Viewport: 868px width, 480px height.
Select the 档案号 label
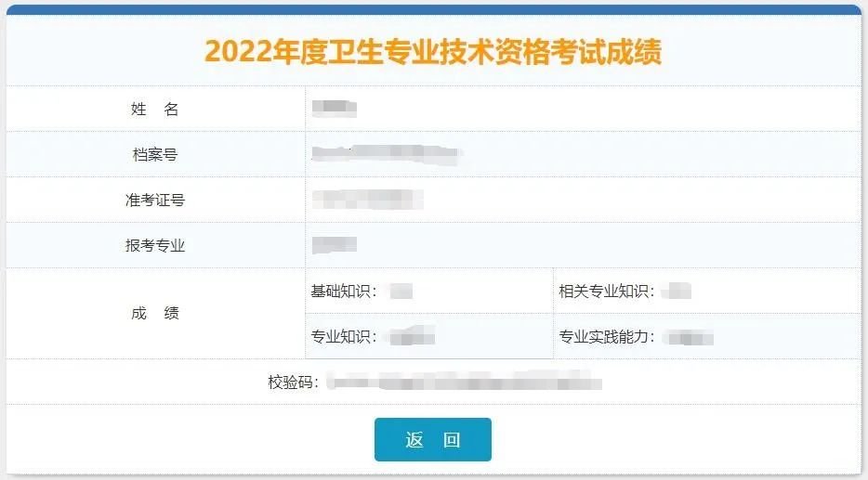tap(154, 155)
